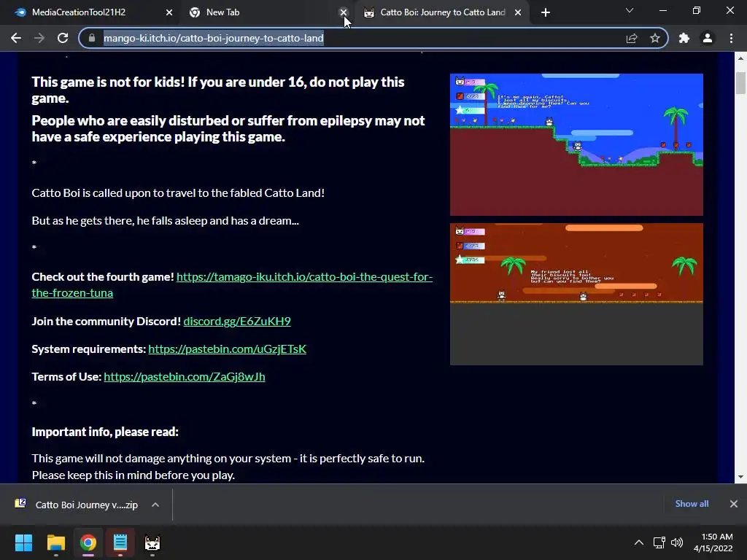
Task: Open the discord.gg/E6ZuKH9 invite link
Action: [x=237, y=322]
